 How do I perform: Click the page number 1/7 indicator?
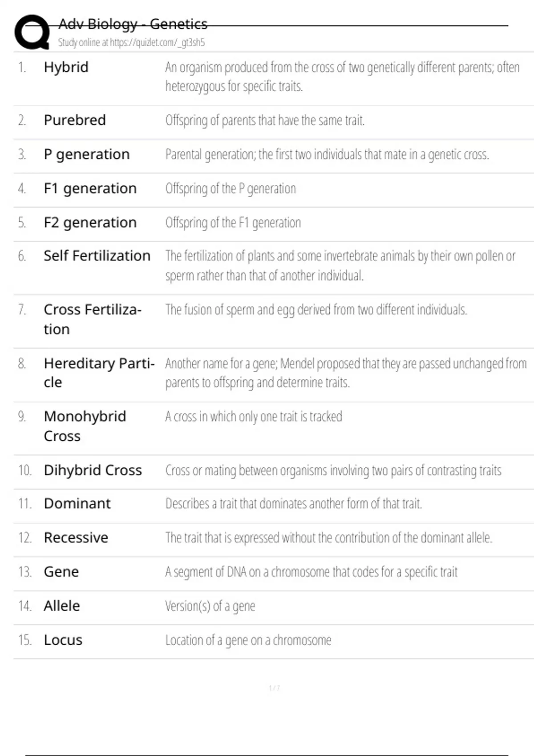click(275, 688)
